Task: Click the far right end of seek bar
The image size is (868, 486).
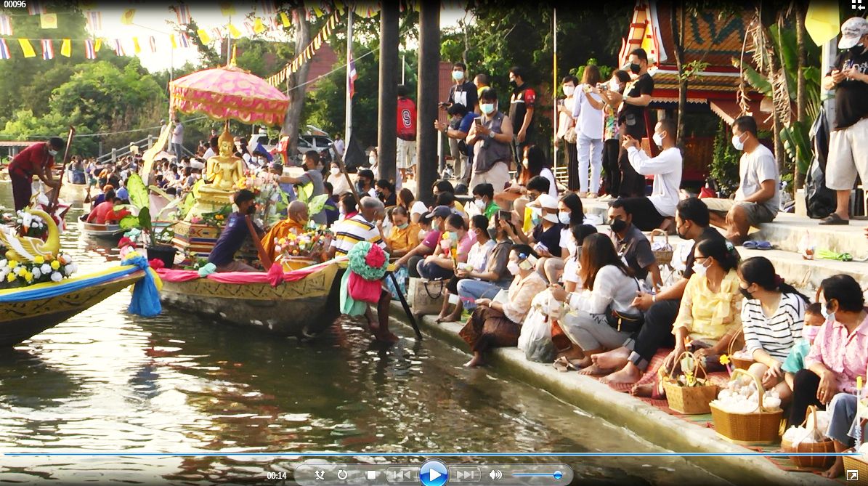Action: (x=861, y=455)
